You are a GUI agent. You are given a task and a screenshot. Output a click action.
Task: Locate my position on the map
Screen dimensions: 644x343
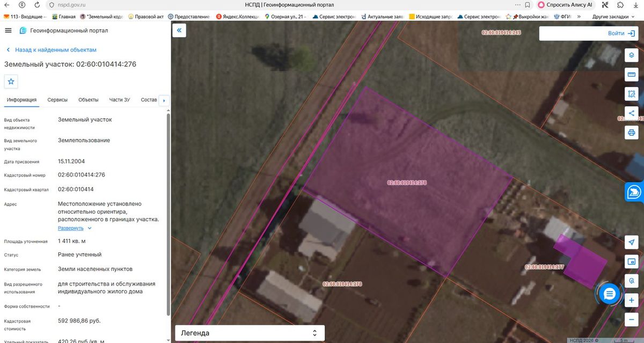pyautogui.click(x=631, y=243)
